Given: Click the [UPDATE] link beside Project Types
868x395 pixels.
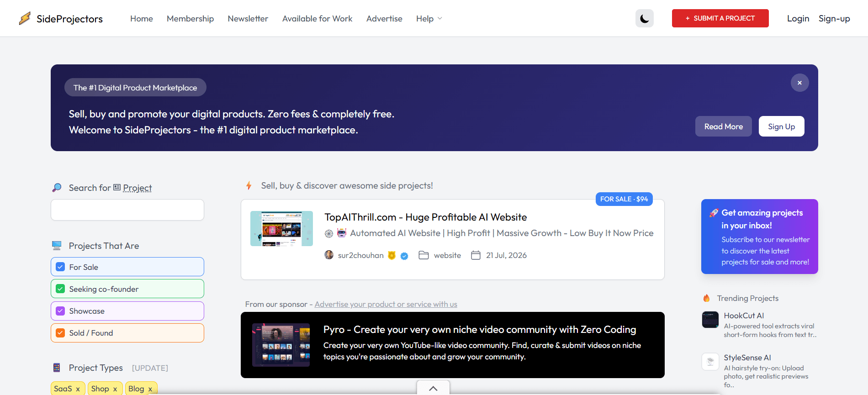Looking at the screenshot, I should click(x=150, y=368).
